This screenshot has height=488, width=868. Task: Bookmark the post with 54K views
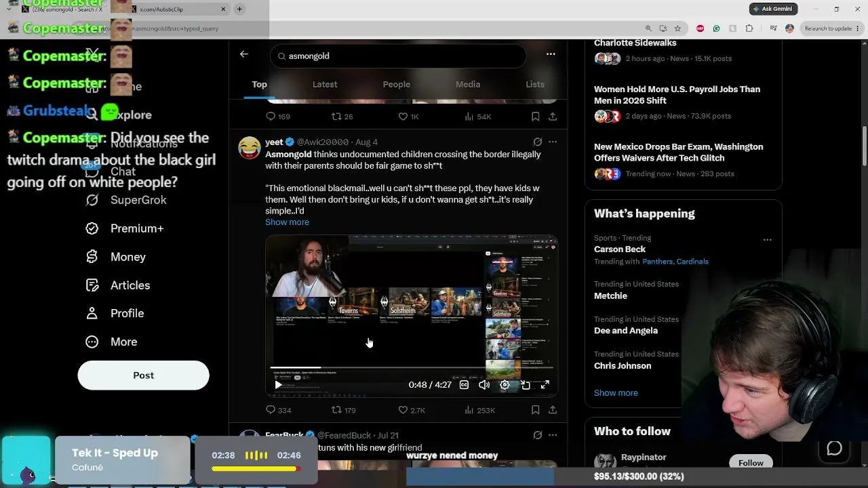tap(536, 117)
